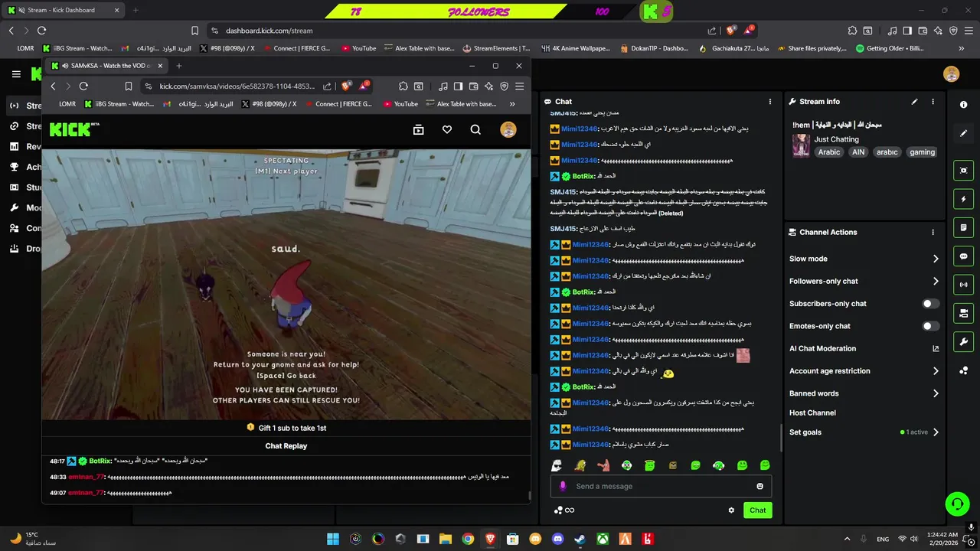Screen dimensions: 980x551
Task: Open profile avatar in VOD window
Action: pyautogui.click(x=508, y=130)
